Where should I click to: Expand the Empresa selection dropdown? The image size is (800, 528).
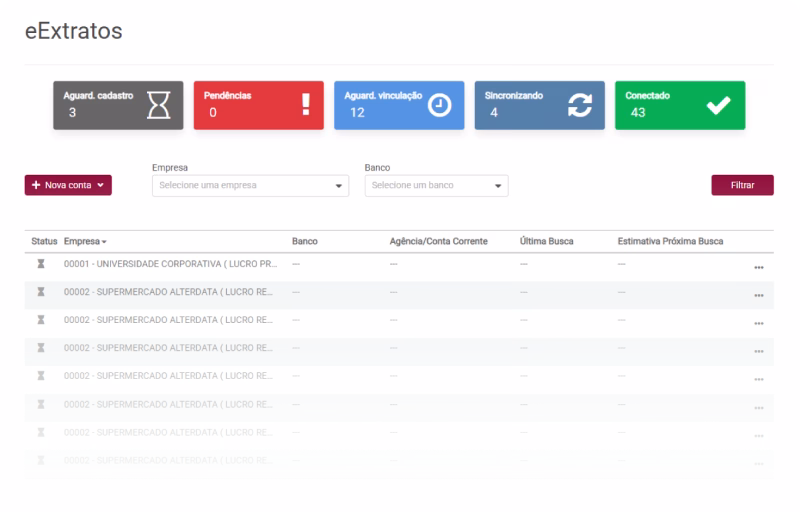pos(250,185)
